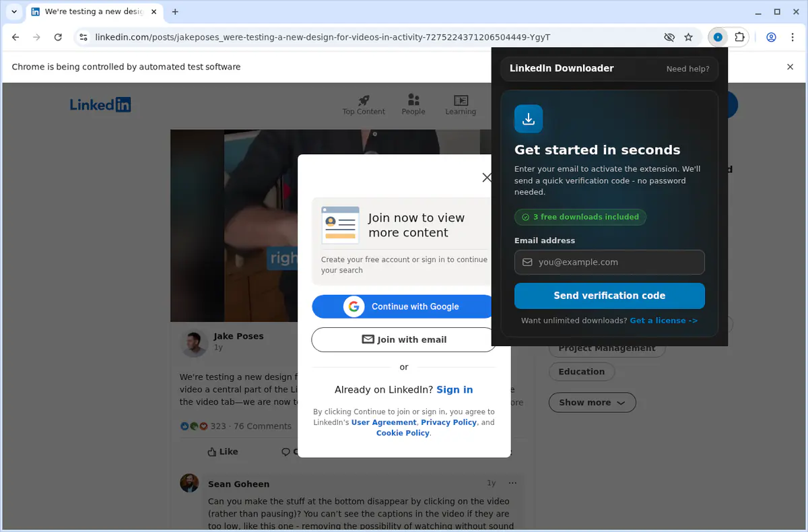
Task: Open the Chrome extensions puzzle icon
Action: pyautogui.click(x=739, y=37)
